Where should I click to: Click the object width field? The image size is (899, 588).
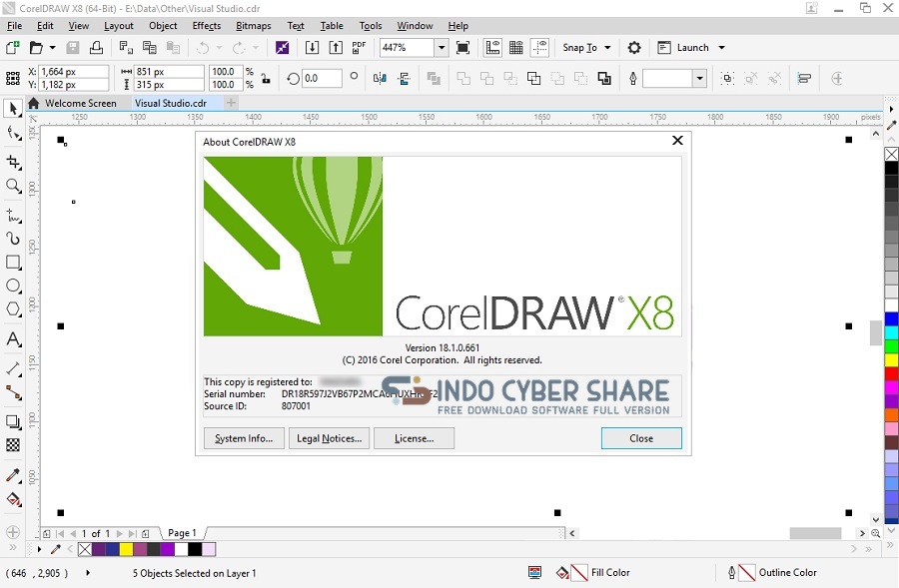coord(169,72)
